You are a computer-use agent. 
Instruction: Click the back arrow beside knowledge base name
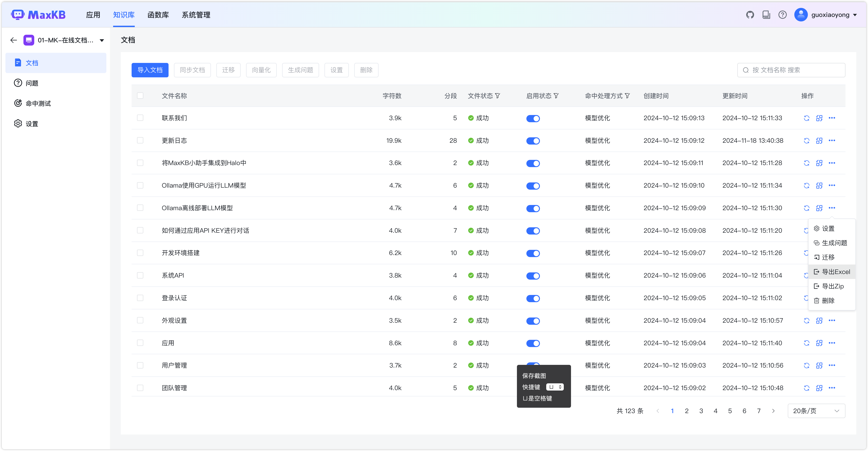coord(14,40)
